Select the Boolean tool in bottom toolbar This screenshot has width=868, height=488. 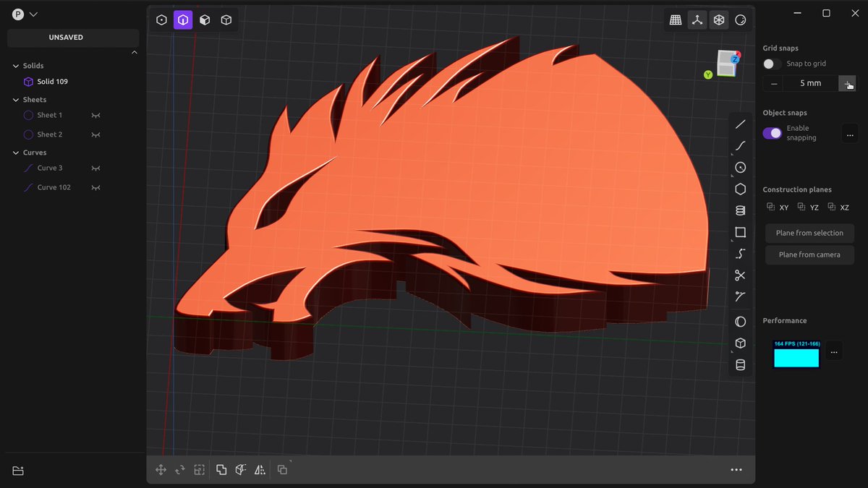221,469
